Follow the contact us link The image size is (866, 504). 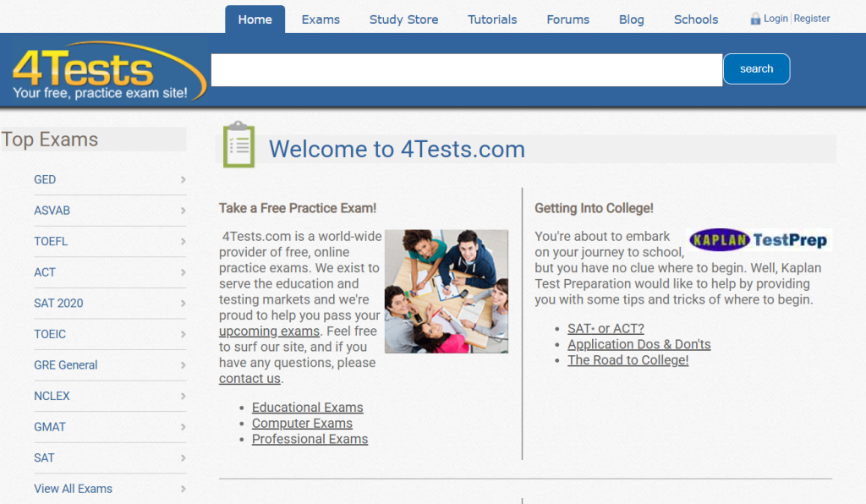coord(249,379)
